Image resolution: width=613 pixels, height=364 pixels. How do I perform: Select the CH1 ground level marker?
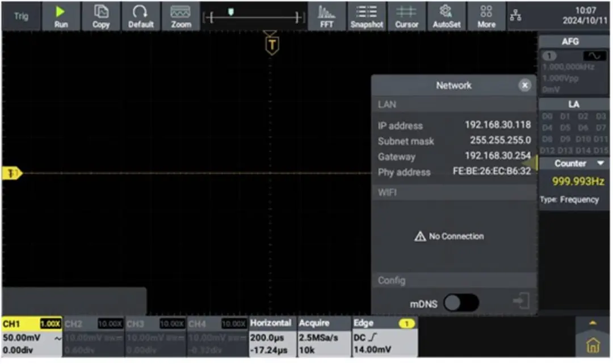12,173
